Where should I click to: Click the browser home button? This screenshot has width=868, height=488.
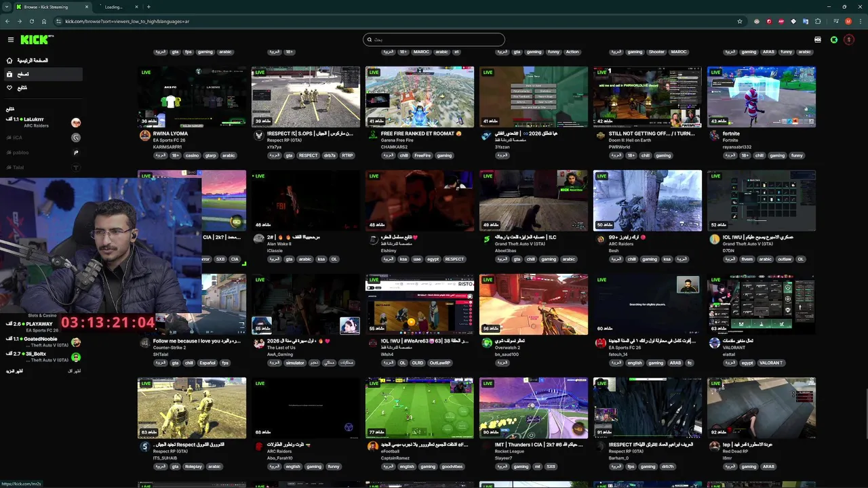[43, 21]
